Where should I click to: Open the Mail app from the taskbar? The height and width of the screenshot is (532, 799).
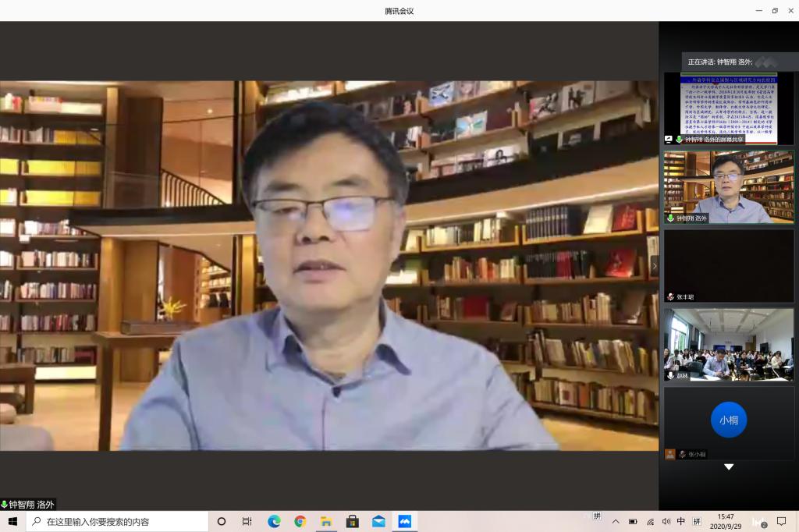[x=378, y=521]
